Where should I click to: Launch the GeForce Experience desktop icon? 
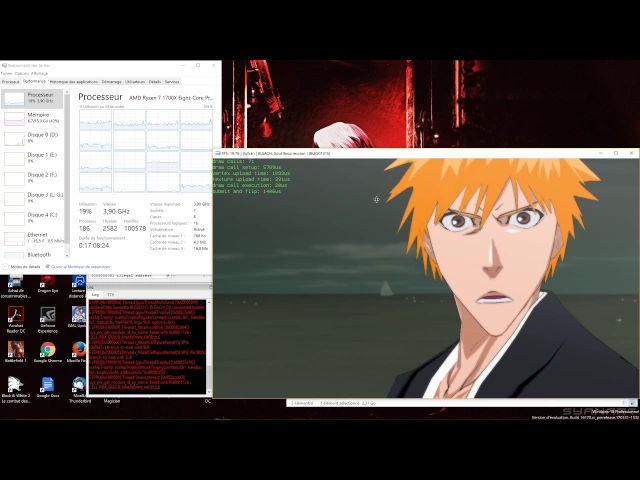tap(48, 320)
